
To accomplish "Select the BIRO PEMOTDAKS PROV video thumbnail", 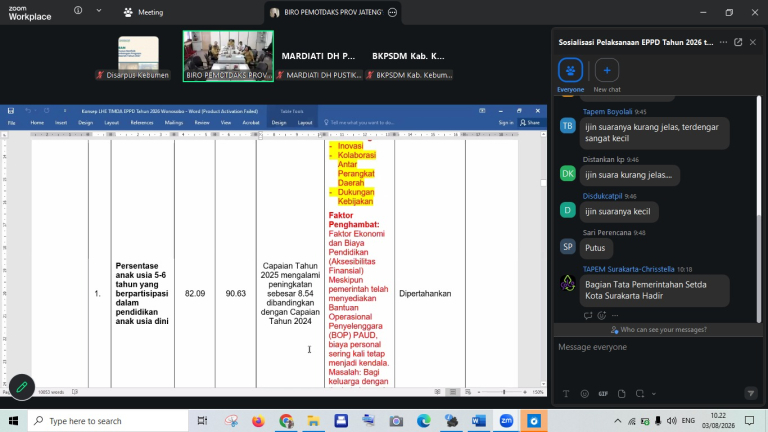I will coord(228,56).
